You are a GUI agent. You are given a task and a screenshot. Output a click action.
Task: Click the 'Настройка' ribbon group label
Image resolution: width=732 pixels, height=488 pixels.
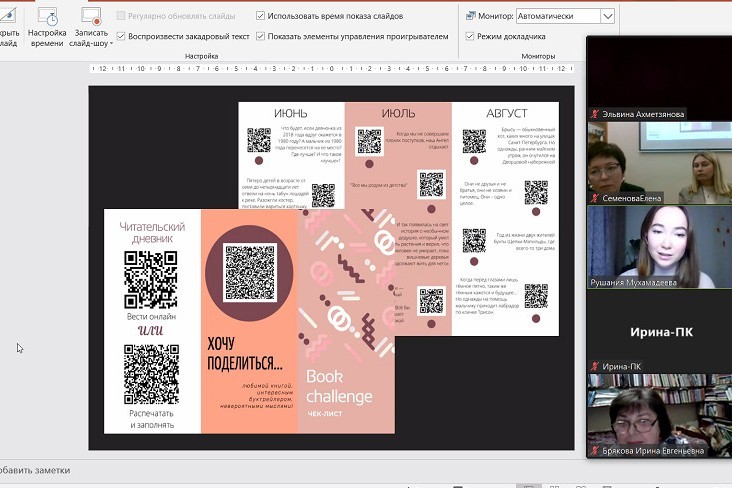[201, 57]
